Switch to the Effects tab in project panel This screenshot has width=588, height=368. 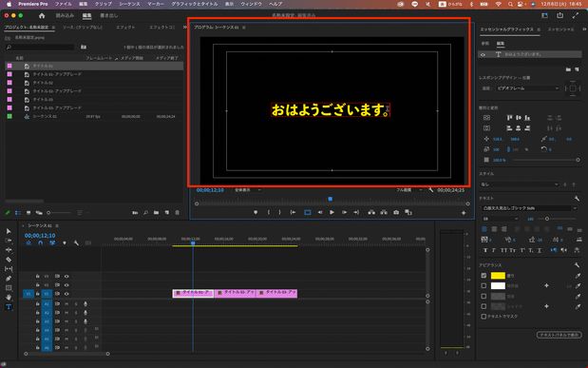pyautogui.click(x=125, y=28)
